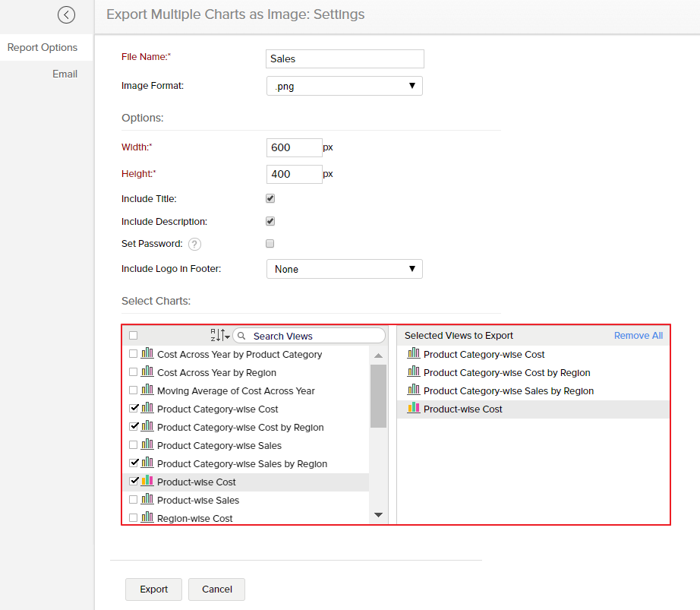This screenshot has width=700, height=610.
Task: Check the Product Category-wise Sales chart
Action: pyautogui.click(x=134, y=445)
